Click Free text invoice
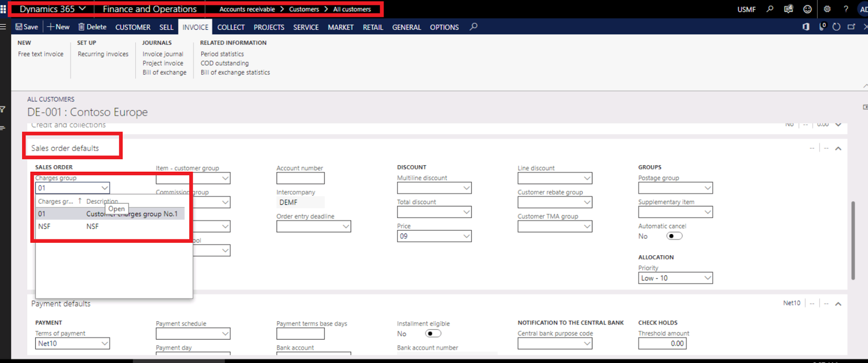Image resolution: width=868 pixels, height=363 pixels. click(41, 54)
